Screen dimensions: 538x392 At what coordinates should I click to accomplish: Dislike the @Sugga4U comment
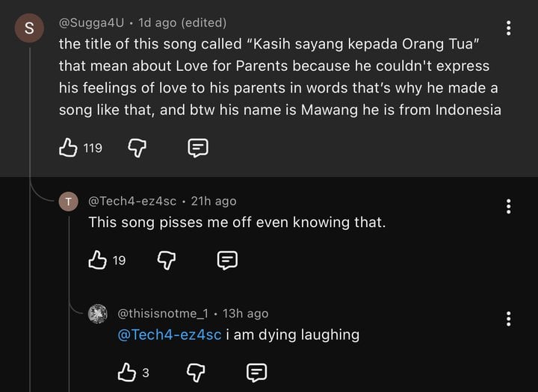click(x=137, y=148)
